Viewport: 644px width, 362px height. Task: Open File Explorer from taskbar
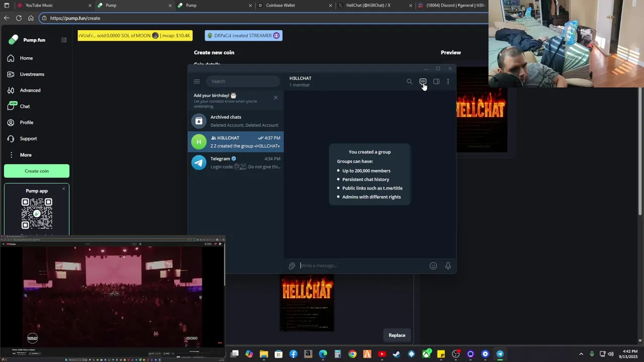point(264,354)
